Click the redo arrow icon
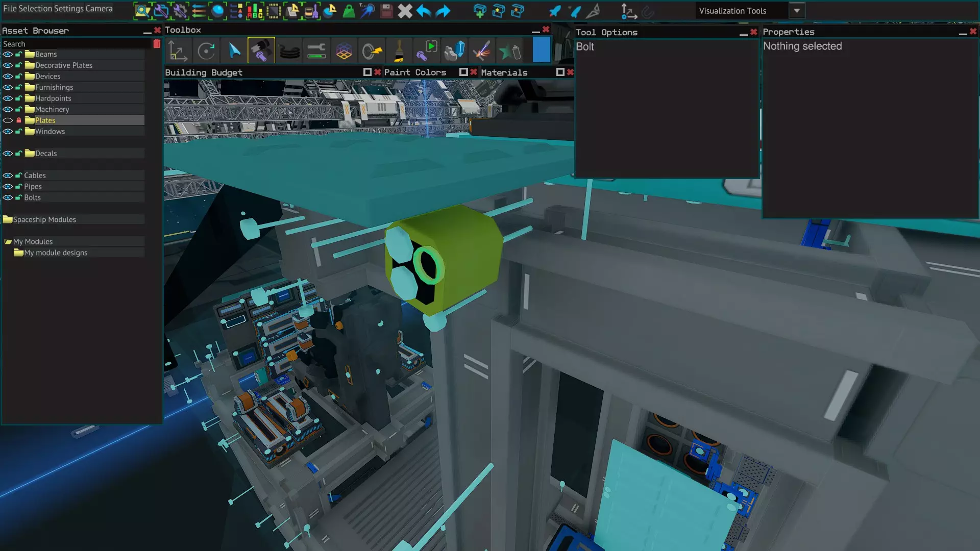 tap(443, 11)
